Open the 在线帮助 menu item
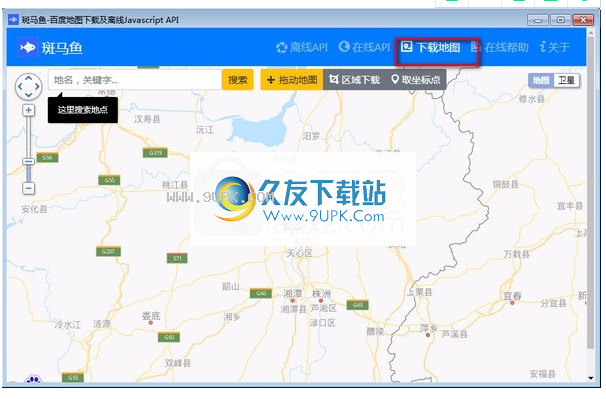This screenshot has height=399, width=606. click(500, 48)
